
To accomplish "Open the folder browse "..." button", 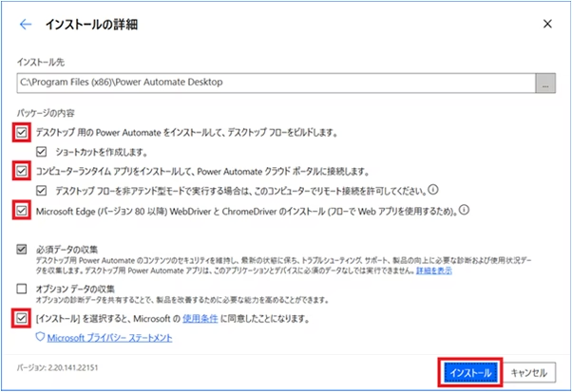I will click(544, 85).
